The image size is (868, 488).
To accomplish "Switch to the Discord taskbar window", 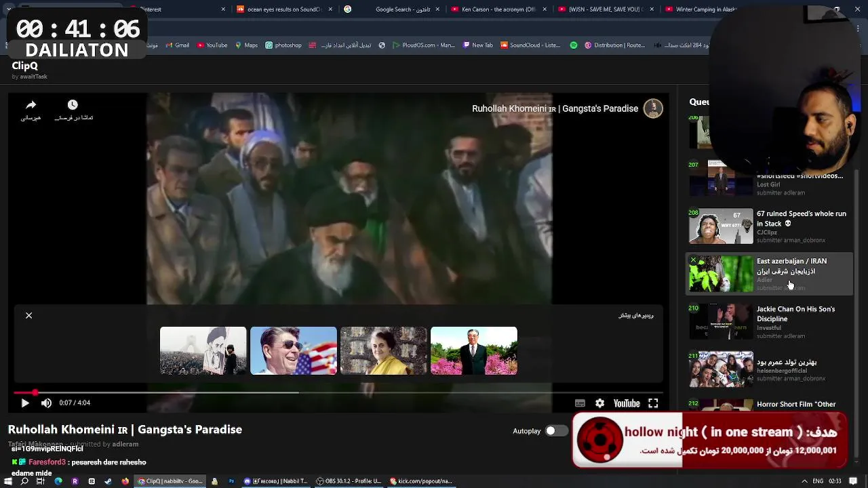I will [277, 481].
